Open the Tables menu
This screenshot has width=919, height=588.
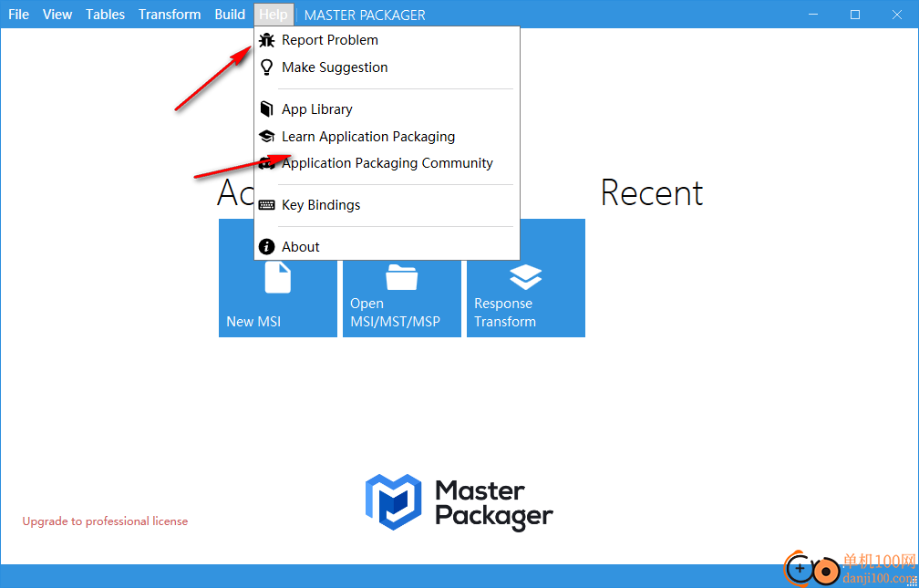pos(106,15)
